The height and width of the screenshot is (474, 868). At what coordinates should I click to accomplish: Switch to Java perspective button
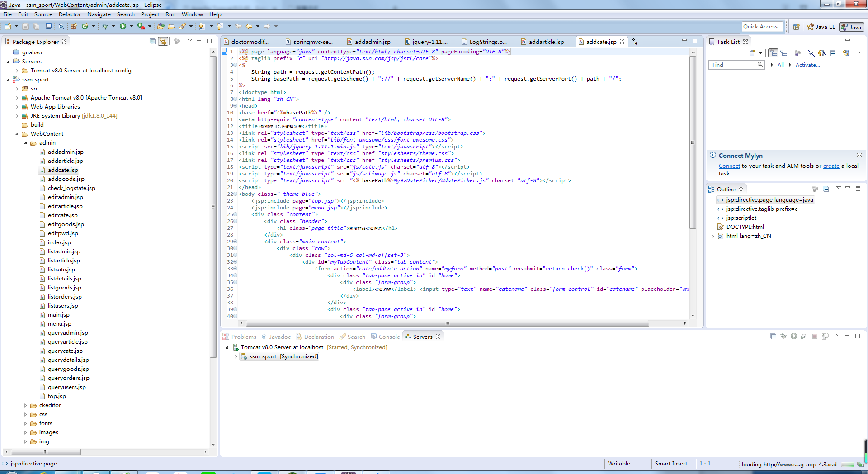851,27
